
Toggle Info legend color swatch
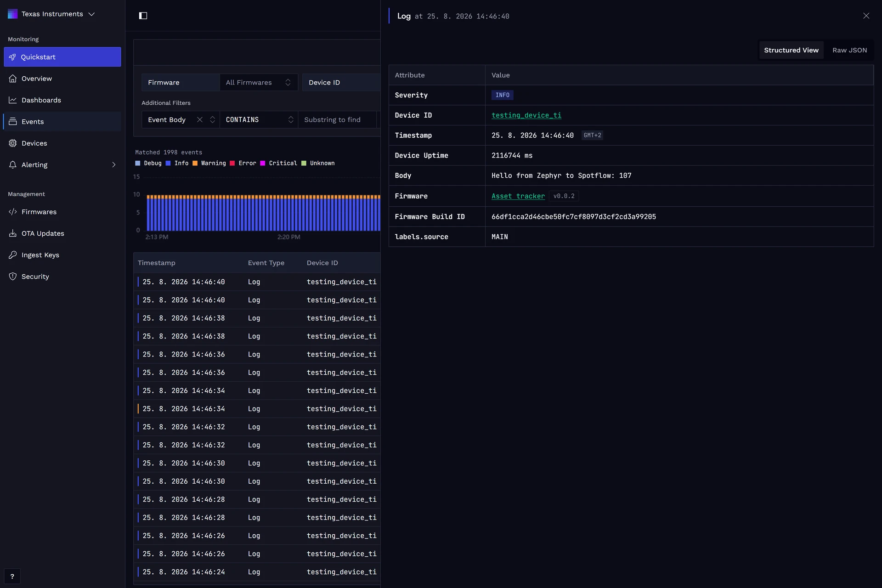168,163
